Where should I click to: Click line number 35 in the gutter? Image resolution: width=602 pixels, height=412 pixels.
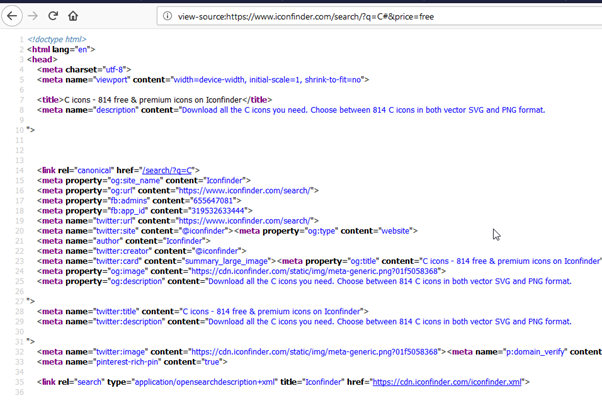pyautogui.click(x=20, y=382)
